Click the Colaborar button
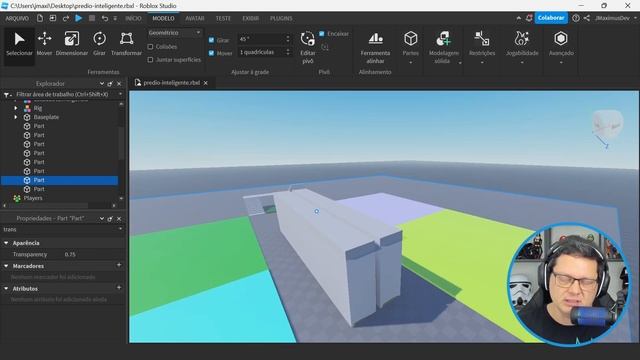The image size is (640, 360). 551,18
